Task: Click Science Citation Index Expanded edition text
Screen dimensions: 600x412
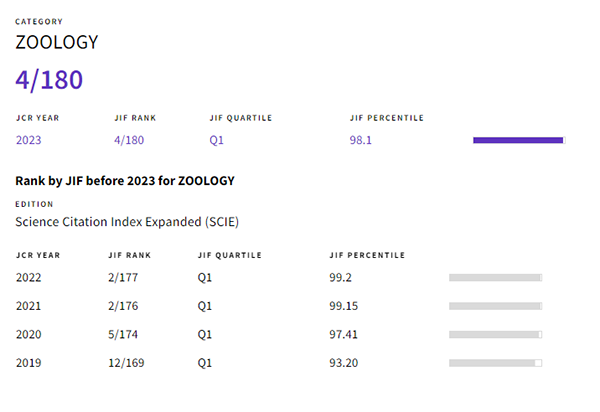Action: [x=127, y=221]
